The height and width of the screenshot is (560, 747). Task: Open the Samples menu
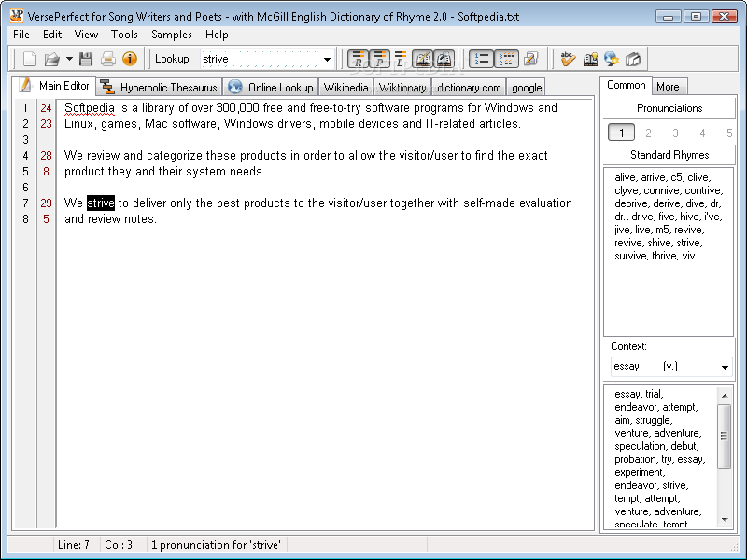pyautogui.click(x=172, y=35)
